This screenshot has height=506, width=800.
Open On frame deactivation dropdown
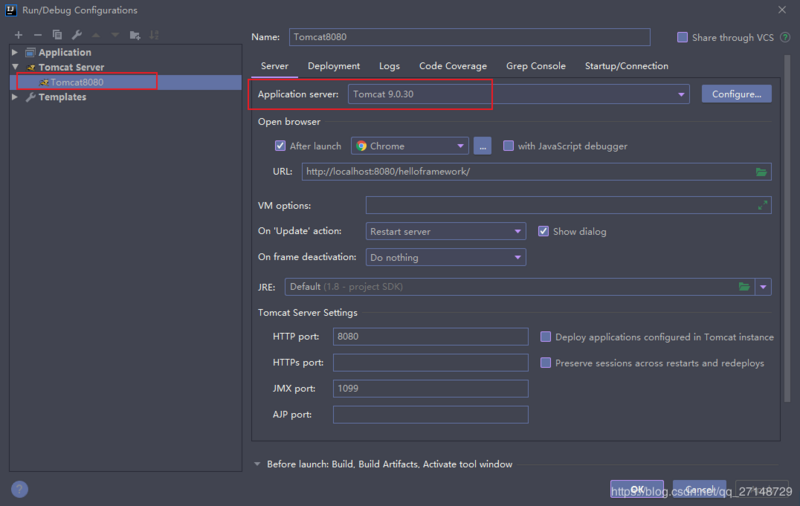click(x=445, y=258)
